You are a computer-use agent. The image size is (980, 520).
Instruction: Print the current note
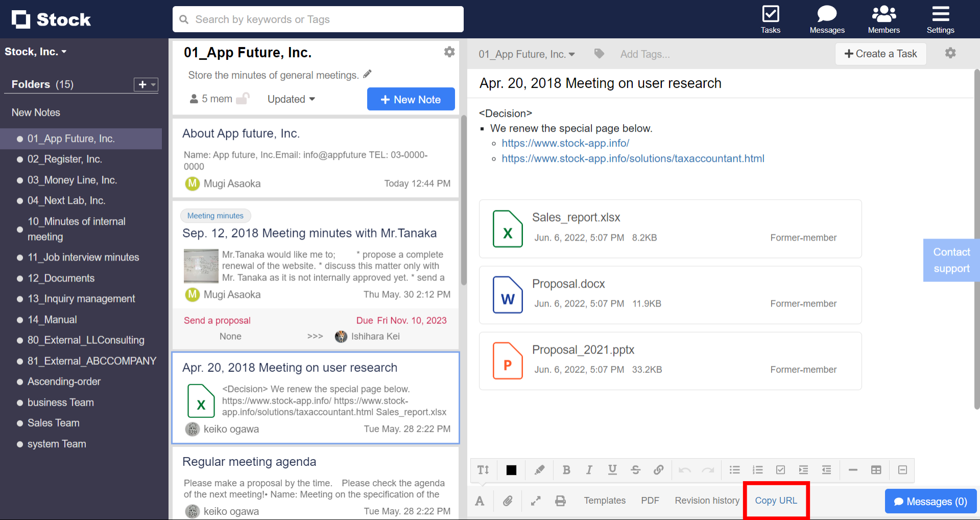click(560, 501)
